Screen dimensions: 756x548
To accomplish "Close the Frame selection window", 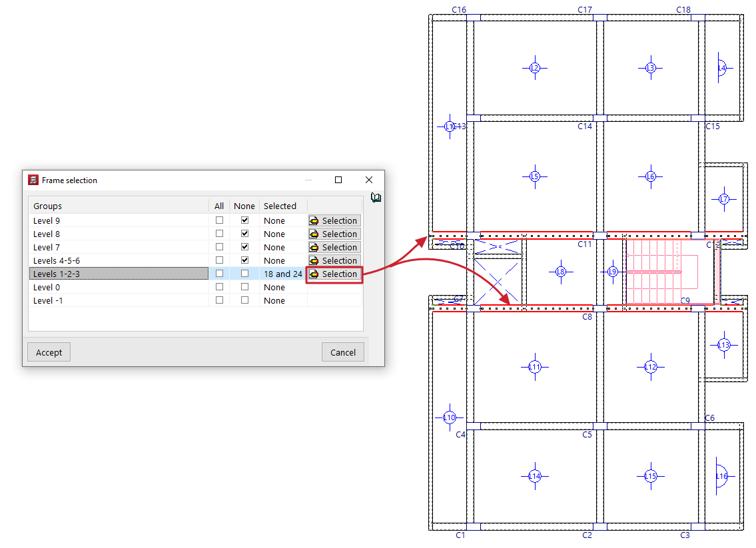I will click(x=369, y=180).
